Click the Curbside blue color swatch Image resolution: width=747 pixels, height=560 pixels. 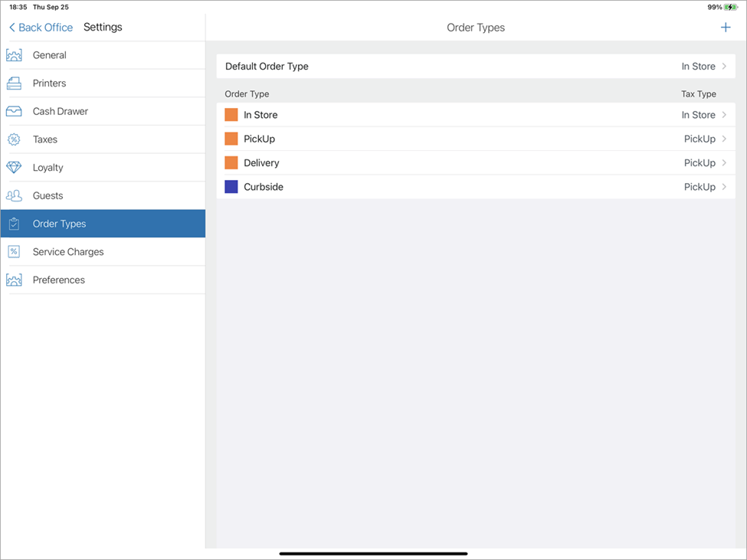(x=231, y=187)
